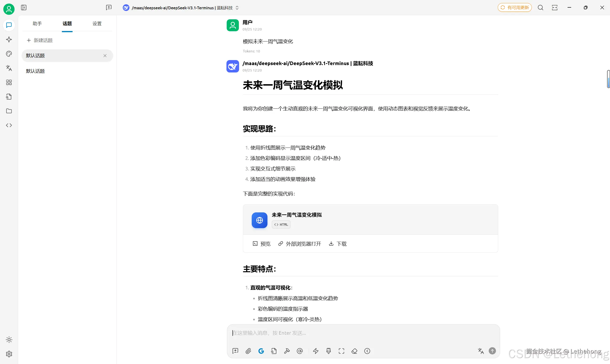Switch to the 设置 tab
Viewport: 610px width, 364px height.
pyautogui.click(x=97, y=24)
